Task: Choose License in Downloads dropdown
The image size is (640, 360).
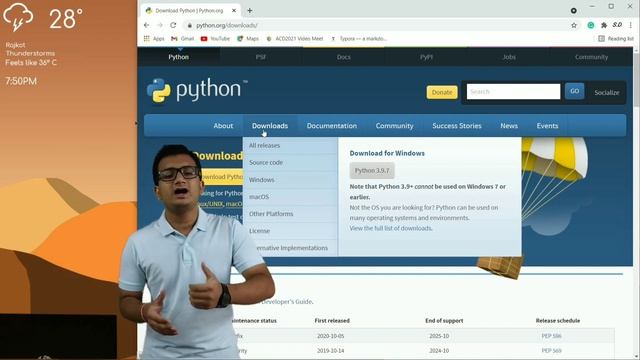Action: tap(290, 231)
